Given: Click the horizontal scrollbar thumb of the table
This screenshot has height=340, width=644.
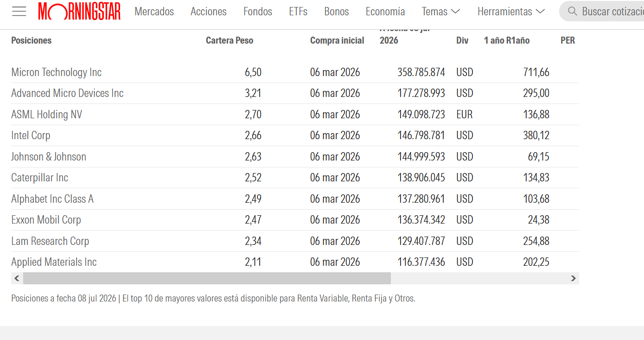Looking at the screenshot, I should tap(207, 278).
